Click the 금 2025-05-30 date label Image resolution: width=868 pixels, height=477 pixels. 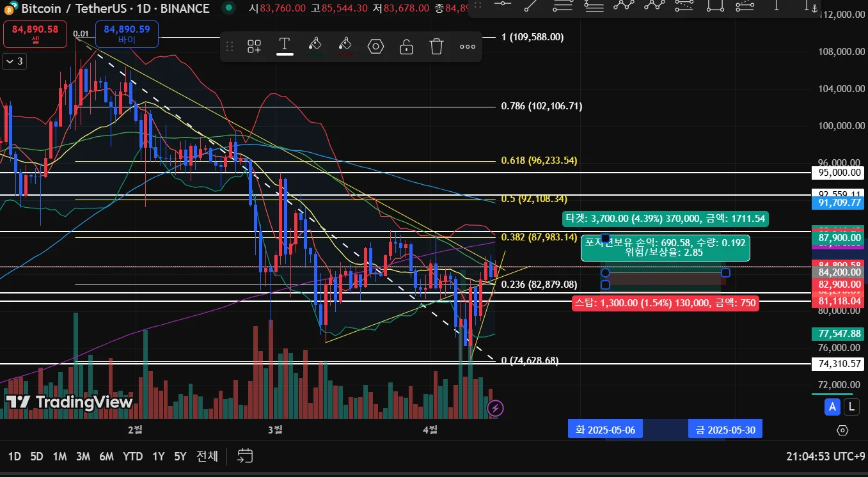725,430
